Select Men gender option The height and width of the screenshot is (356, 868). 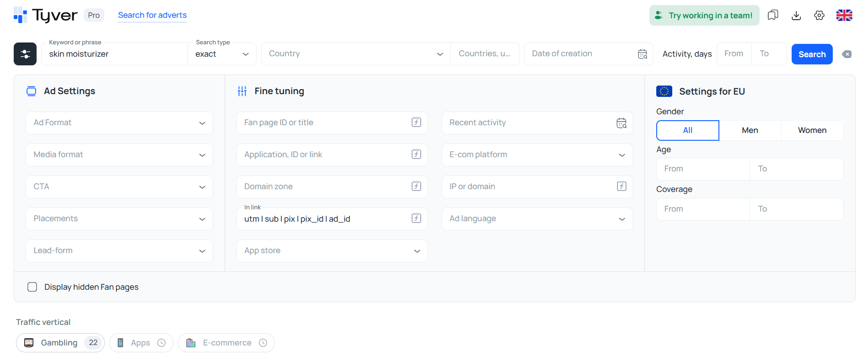pyautogui.click(x=750, y=130)
